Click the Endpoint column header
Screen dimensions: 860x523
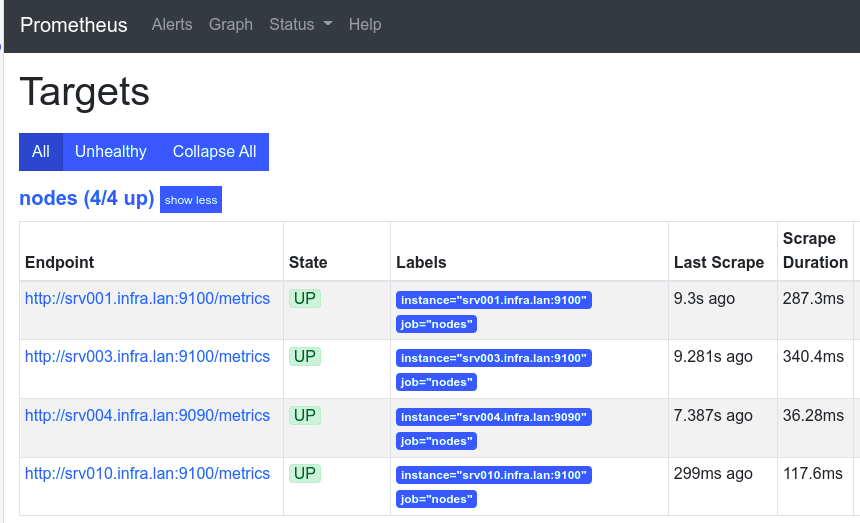pos(60,262)
